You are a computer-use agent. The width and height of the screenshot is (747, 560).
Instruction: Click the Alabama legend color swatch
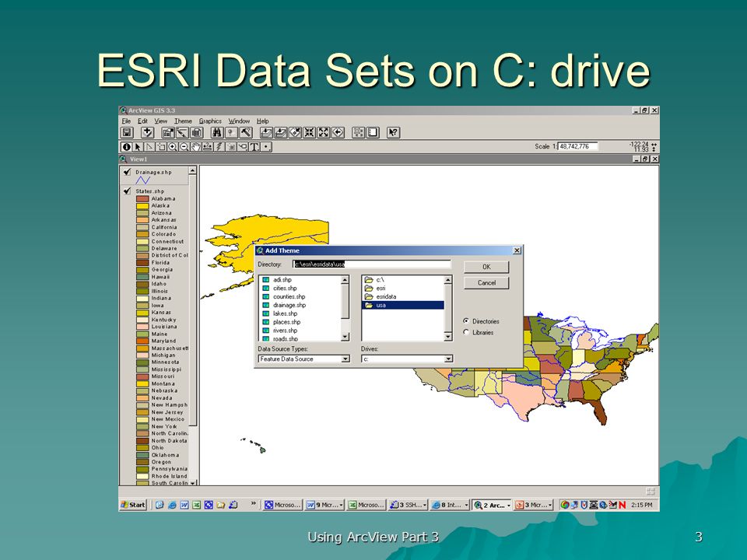point(142,198)
